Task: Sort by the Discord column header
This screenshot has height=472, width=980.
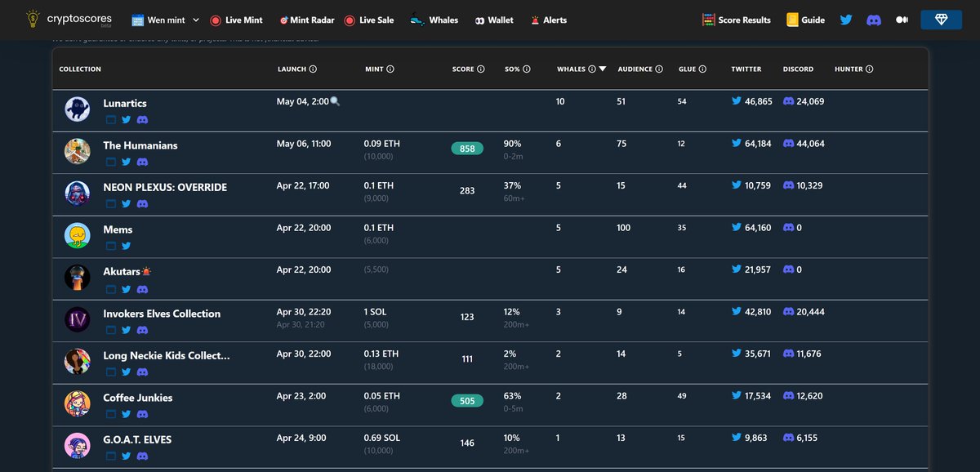Action: tap(798, 69)
